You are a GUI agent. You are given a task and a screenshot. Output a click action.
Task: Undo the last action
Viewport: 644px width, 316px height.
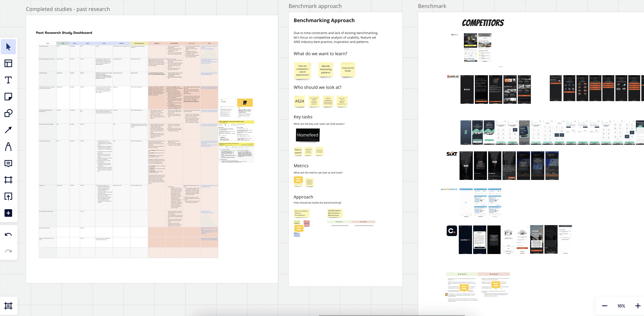pyautogui.click(x=8, y=234)
